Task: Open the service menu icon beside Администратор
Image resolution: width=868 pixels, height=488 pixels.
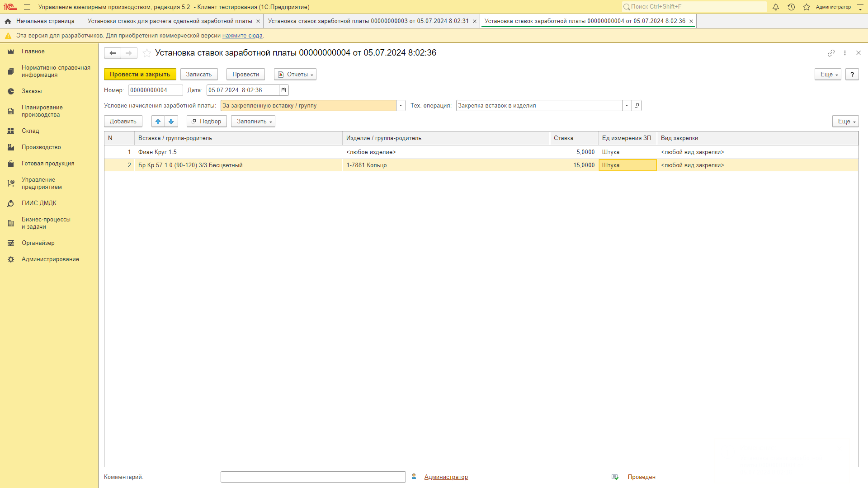Action: [860, 7]
